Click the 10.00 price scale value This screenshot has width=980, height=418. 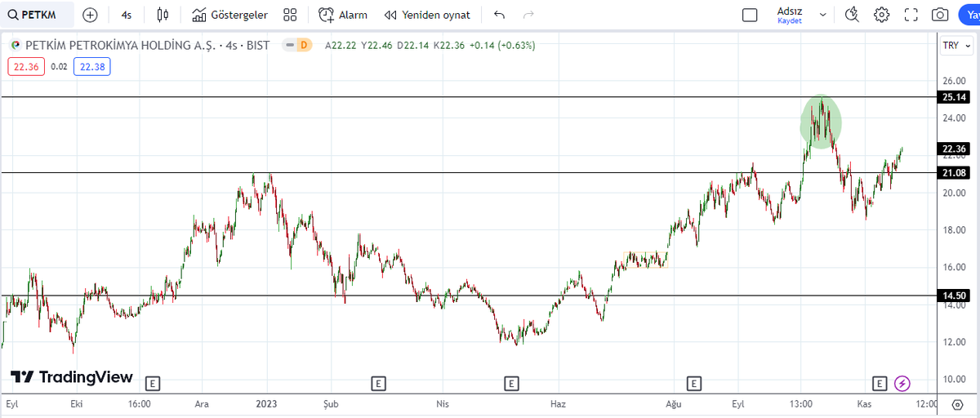(954, 379)
